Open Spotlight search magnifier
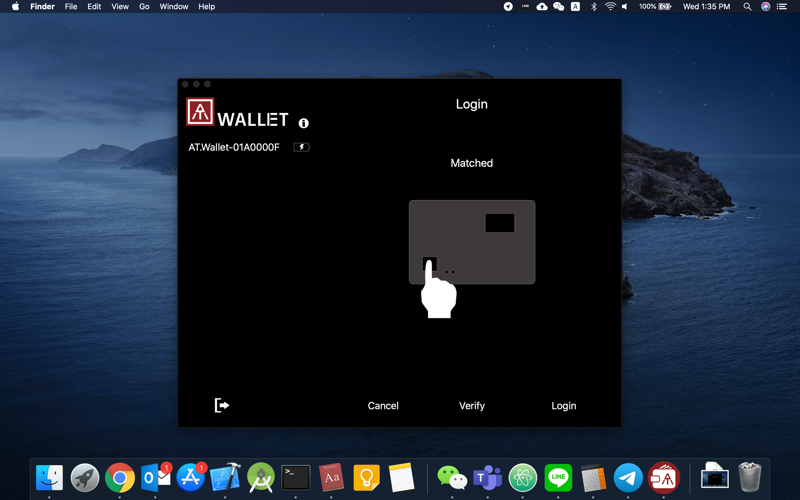800x500 pixels. [x=747, y=7]
